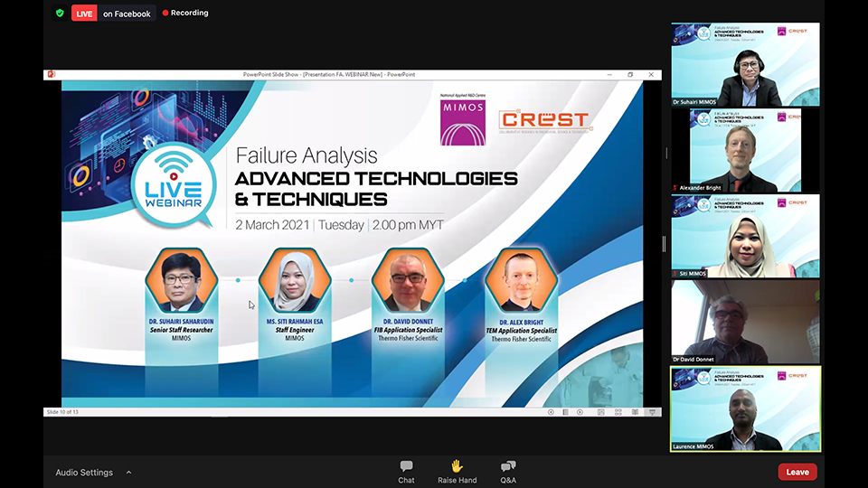Open the Chat panel
This screenshot has width=868, height=488.
[x=406, y=471]
